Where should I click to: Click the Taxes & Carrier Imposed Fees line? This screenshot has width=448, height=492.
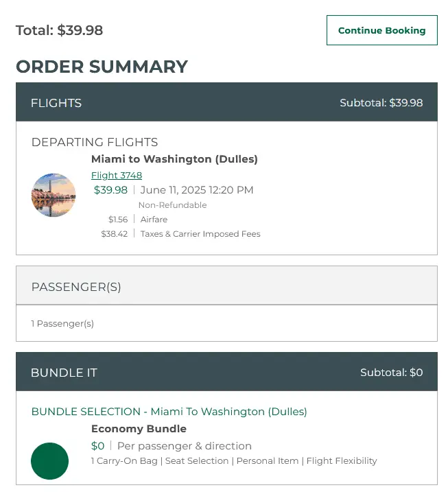point(200,234)
